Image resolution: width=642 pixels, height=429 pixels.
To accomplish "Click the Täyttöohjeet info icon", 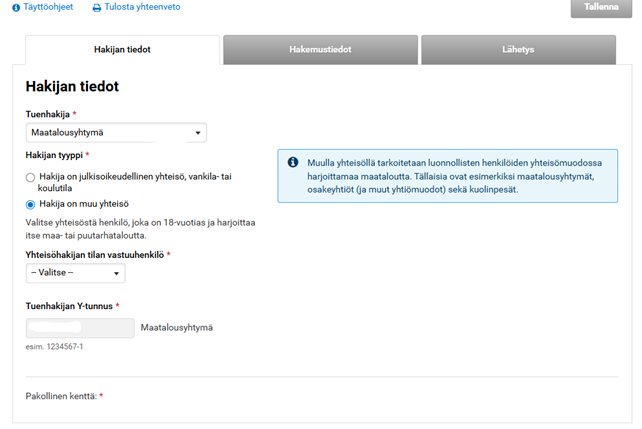I will (15, 7).
